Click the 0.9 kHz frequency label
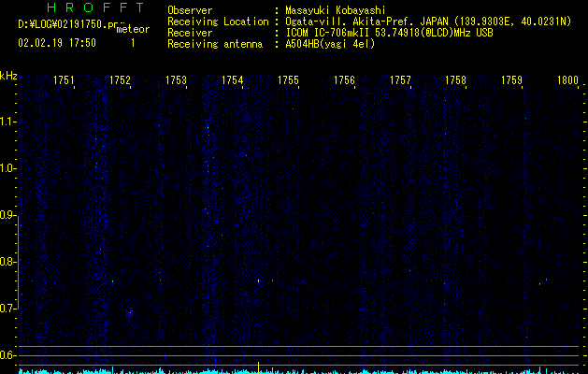The width and height of the screenshot is (588, 374). tap(7, 215)
